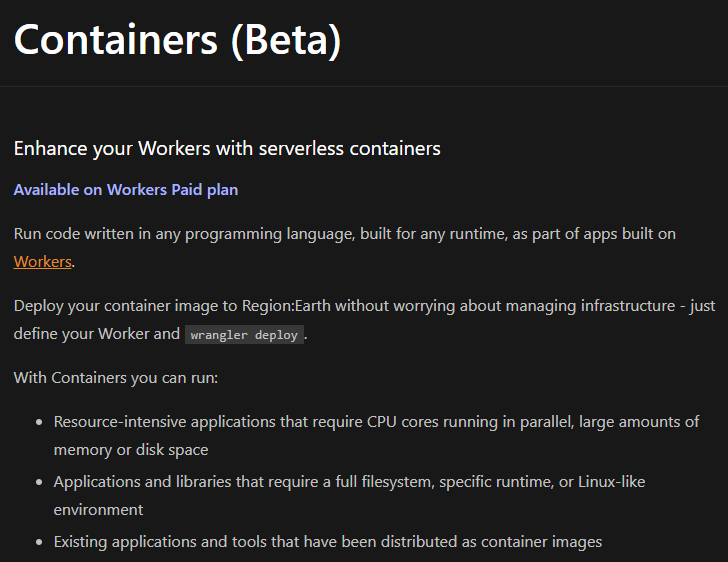The image size is (728, 562).
Task: Click the bullet starting 'Resource-intensive applications'
Action: coord(376,436)
